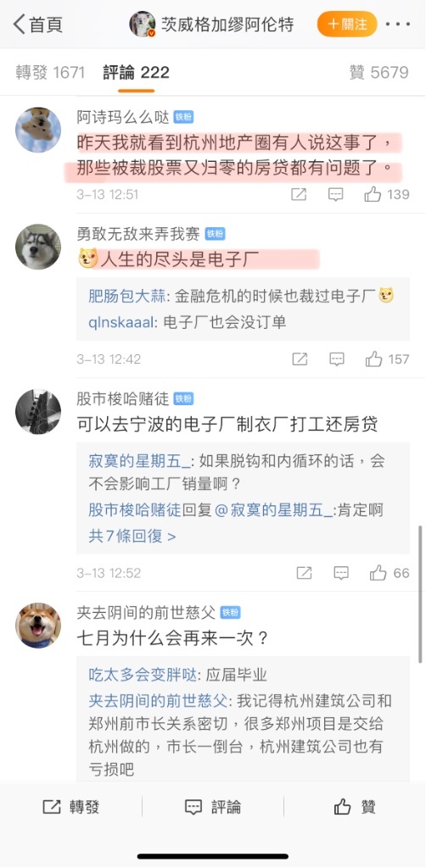The height and width of the screenshot is (868, 426).
Task: Switch to the 贊 5679 tab
Action: pyautogui.click(x=379, y=73)
